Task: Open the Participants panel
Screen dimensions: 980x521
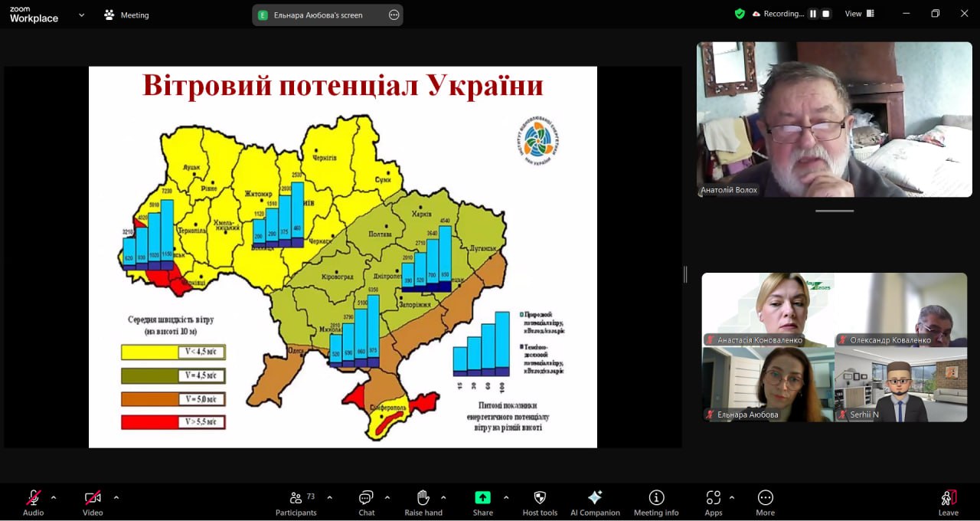Action: [x=296, y=503]
